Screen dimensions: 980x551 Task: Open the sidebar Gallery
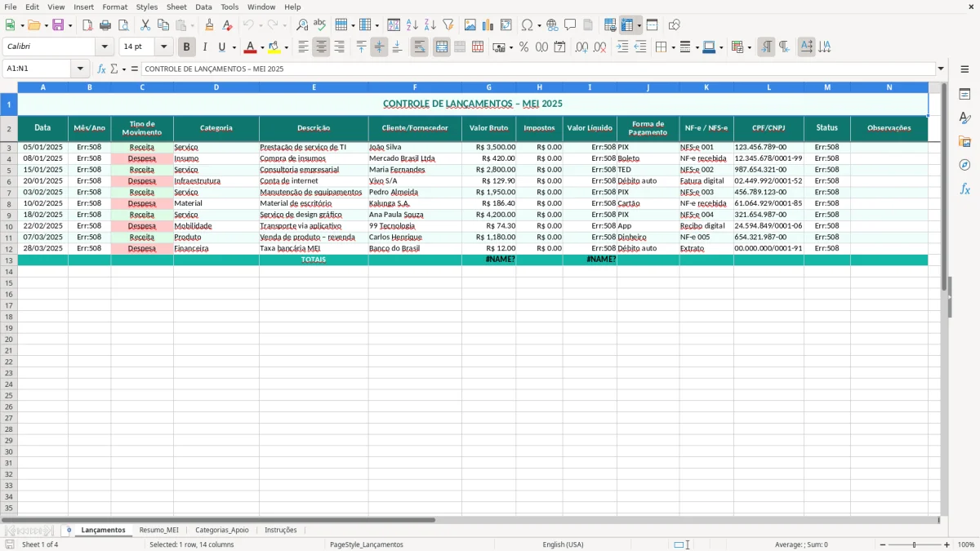point(964,141)
